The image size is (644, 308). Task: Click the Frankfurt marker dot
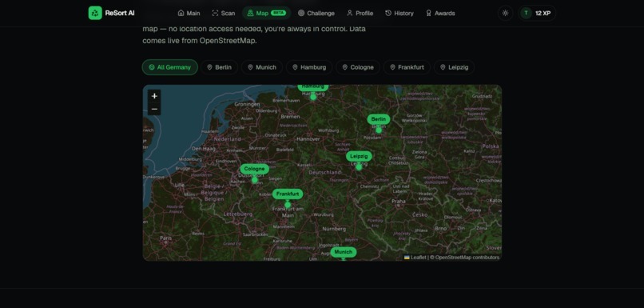click(288, 205)
